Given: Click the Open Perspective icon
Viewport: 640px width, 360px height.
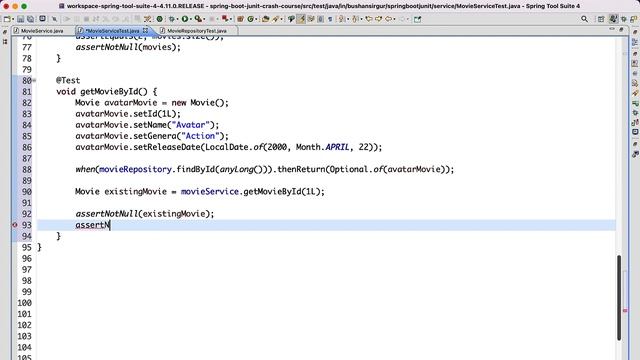Looking at the screenshot, I should (x=601, y=19).
